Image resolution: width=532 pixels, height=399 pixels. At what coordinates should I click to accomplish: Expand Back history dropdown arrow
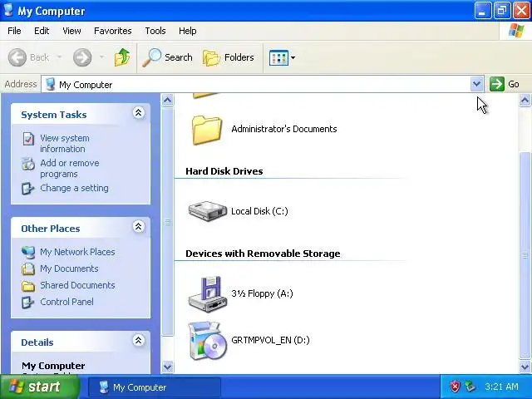(x=59, y=57)
